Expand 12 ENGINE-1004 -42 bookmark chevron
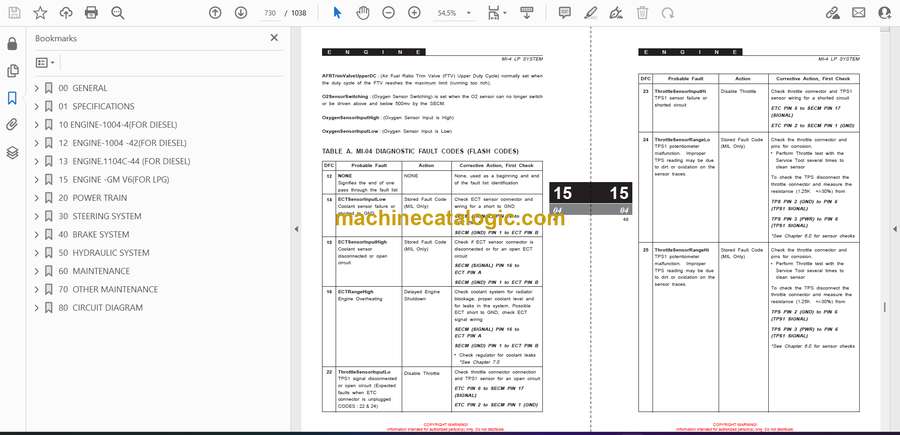Screen dimensions: 900x435 (37, 143)
